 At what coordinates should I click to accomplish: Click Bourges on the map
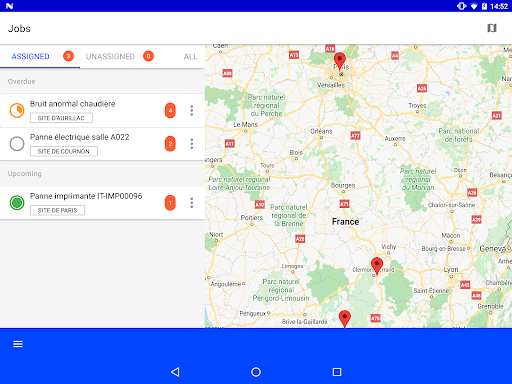coord(343,185)
